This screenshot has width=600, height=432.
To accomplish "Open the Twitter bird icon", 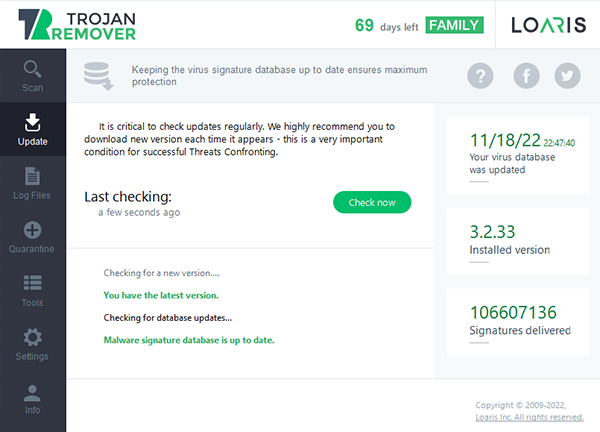I will [x=567, y=76].
